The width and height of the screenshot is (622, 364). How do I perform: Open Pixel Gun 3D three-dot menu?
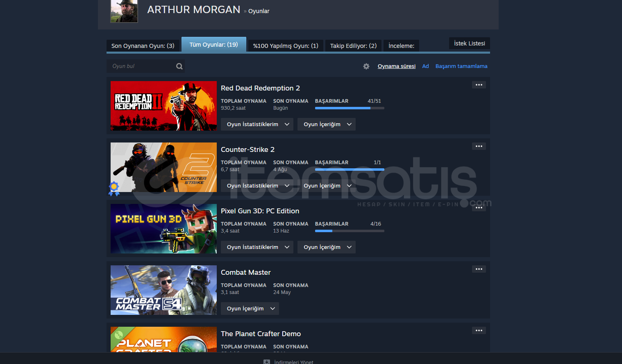click(x=479, y=208)
